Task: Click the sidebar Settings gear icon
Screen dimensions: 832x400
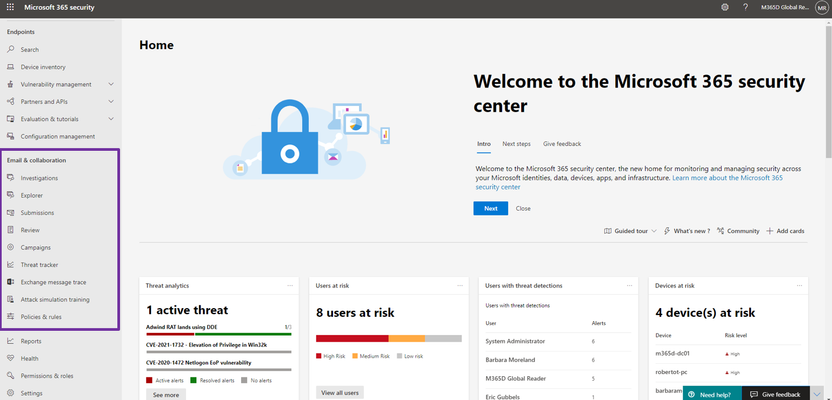Action: (x=11, y=393)
